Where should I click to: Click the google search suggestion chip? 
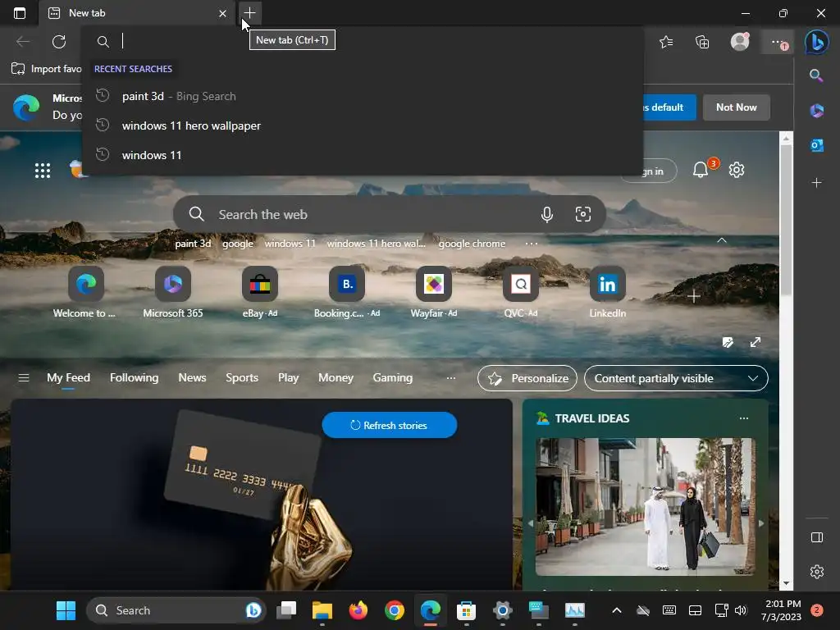point(238,244)
